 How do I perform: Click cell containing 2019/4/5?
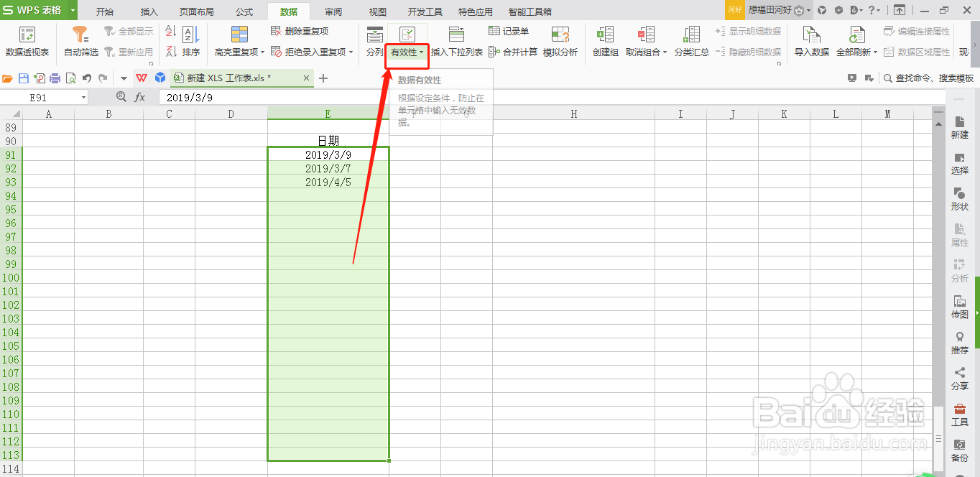328,182
